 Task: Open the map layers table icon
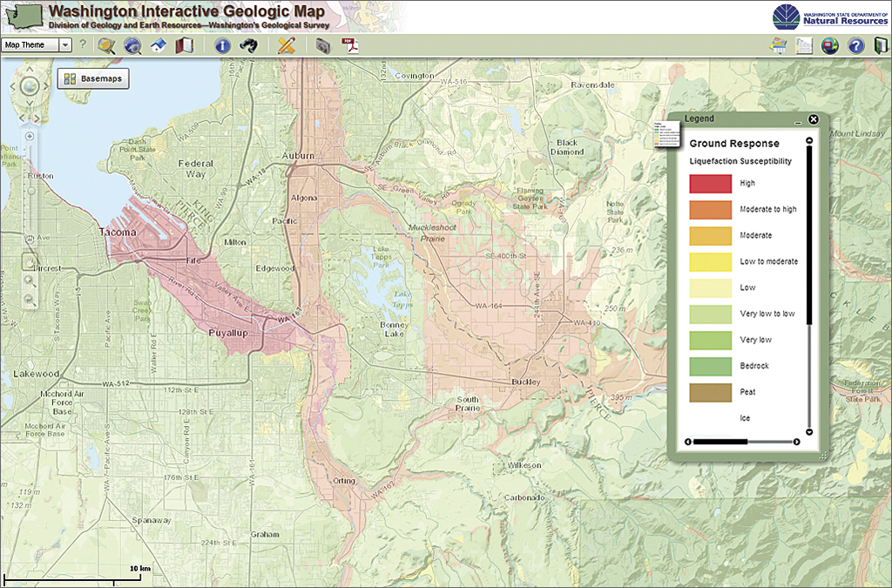click(778, 45)
